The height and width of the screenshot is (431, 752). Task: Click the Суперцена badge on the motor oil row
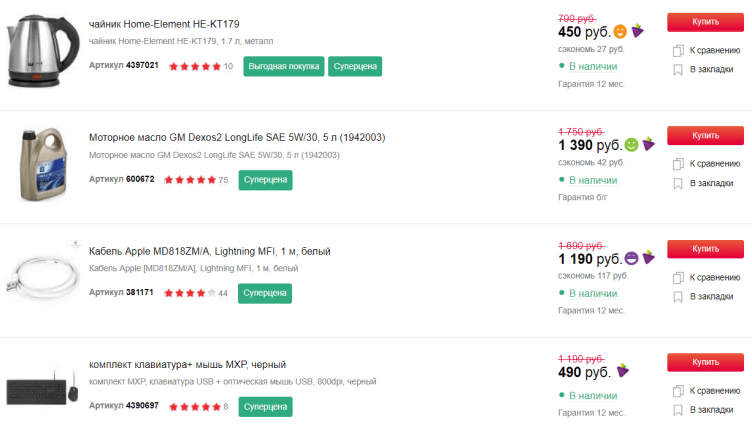pos(266,180)
